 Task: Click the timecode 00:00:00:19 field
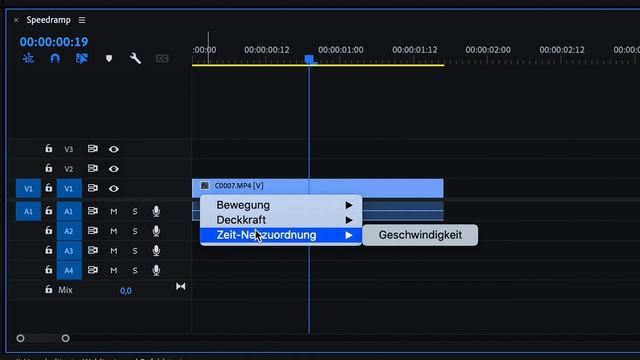click(54, 42)
